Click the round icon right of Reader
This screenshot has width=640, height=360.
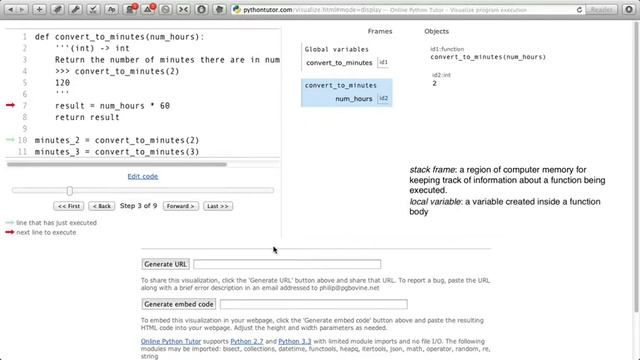click(629, 9)
